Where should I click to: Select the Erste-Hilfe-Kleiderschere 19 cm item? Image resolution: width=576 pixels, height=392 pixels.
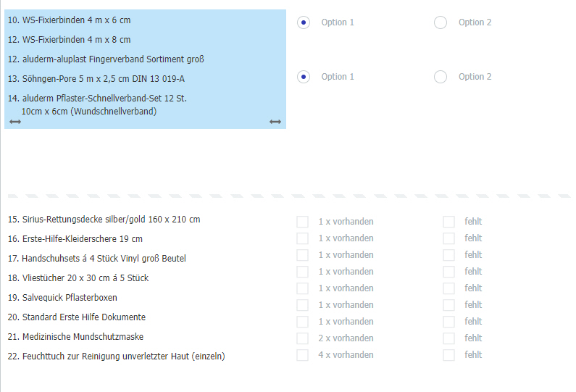tap(75, 239)
